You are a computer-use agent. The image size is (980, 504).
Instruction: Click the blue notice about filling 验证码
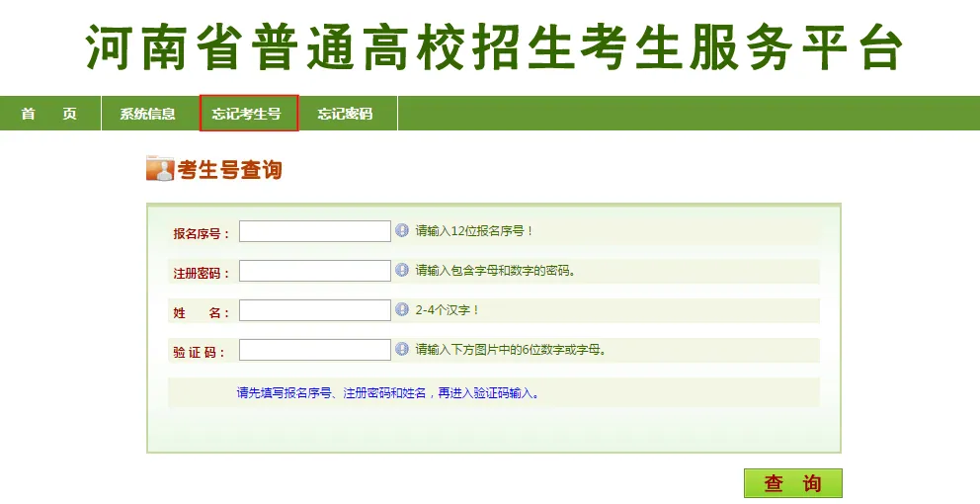click(388, 392)
